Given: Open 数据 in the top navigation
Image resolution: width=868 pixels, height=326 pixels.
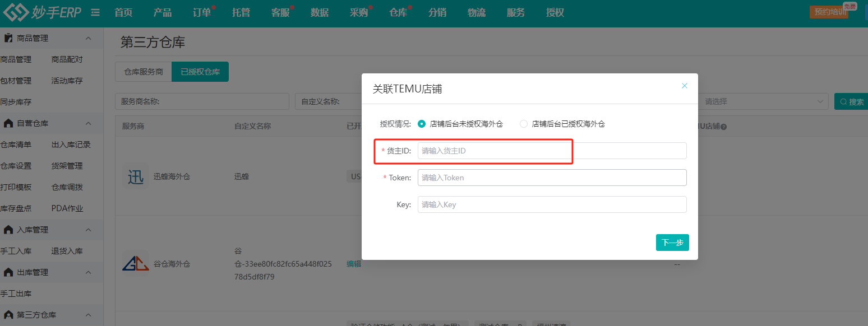Looking at the screenshot, I should click(320, 12).
